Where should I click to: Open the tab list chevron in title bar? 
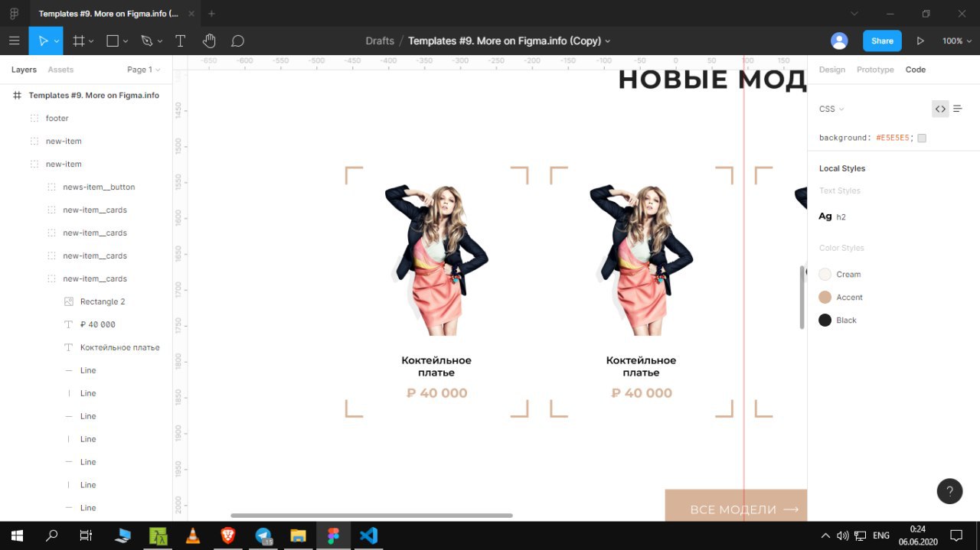click(855, 14)
